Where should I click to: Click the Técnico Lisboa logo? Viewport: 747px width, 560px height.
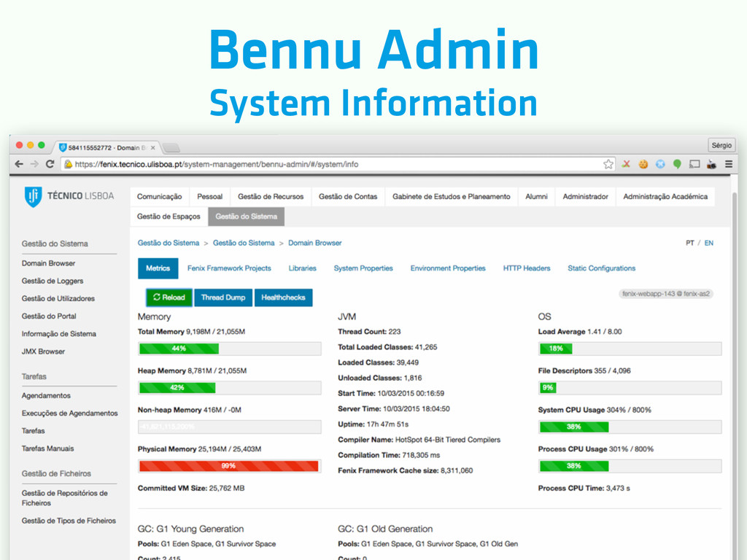point(69,196)
